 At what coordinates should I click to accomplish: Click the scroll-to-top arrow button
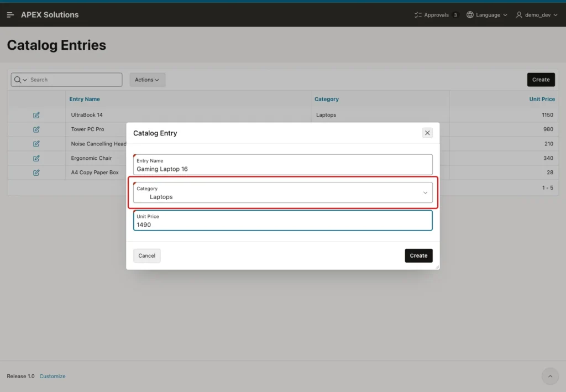(550, 376)
